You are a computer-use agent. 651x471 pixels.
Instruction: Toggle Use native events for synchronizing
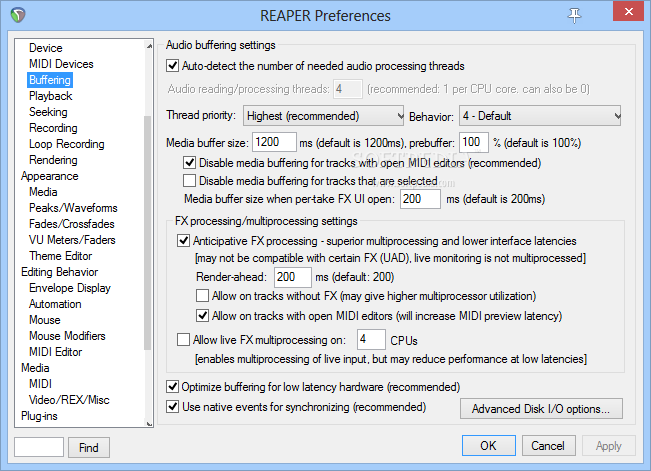(x=172, y=407)
